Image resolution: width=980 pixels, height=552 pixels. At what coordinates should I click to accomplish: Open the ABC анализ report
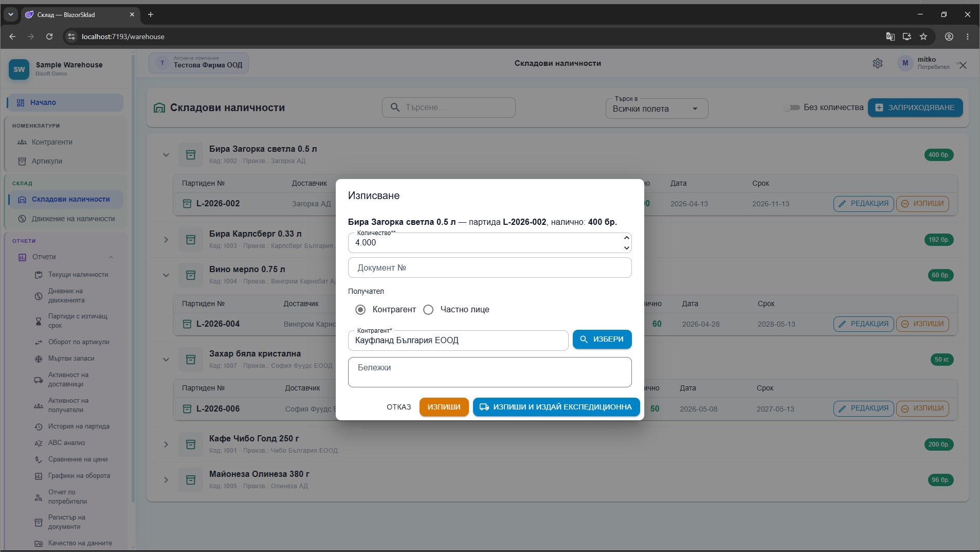[x=67, y=443]
